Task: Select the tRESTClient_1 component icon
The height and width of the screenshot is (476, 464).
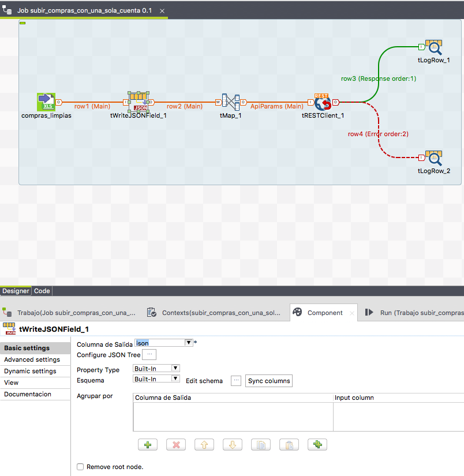Action: pyautogui.click(x=323, y=102)
